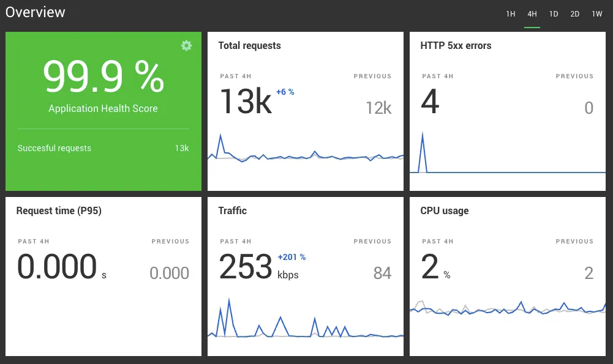Open the Traffic panel

233,210
